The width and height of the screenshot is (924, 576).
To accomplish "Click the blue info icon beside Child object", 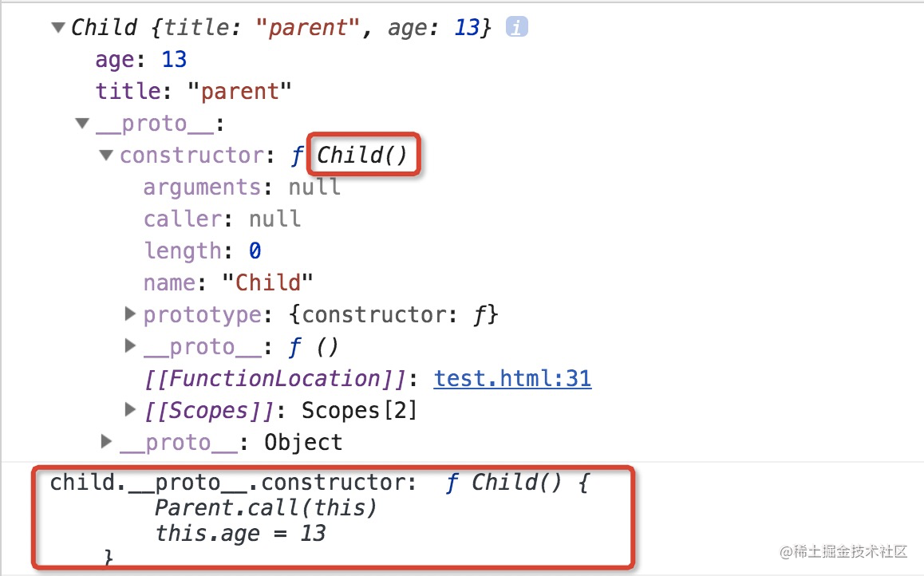I will (517, 27).
